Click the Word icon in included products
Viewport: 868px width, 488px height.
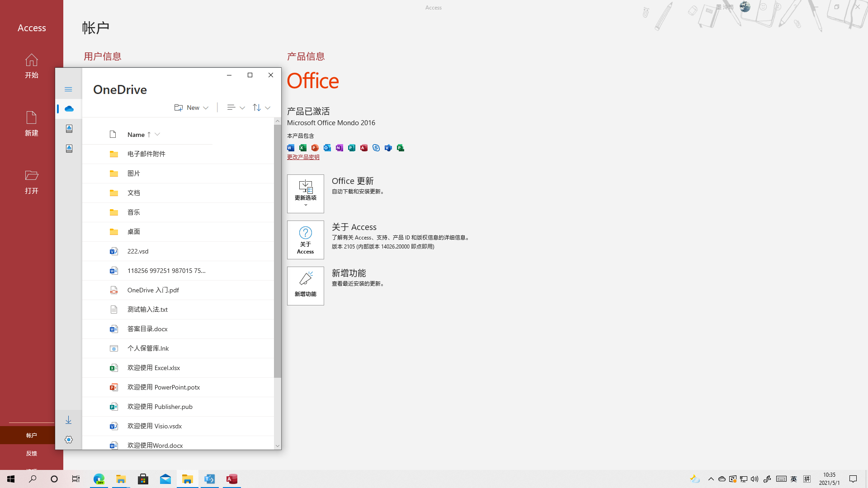(291, 148)
